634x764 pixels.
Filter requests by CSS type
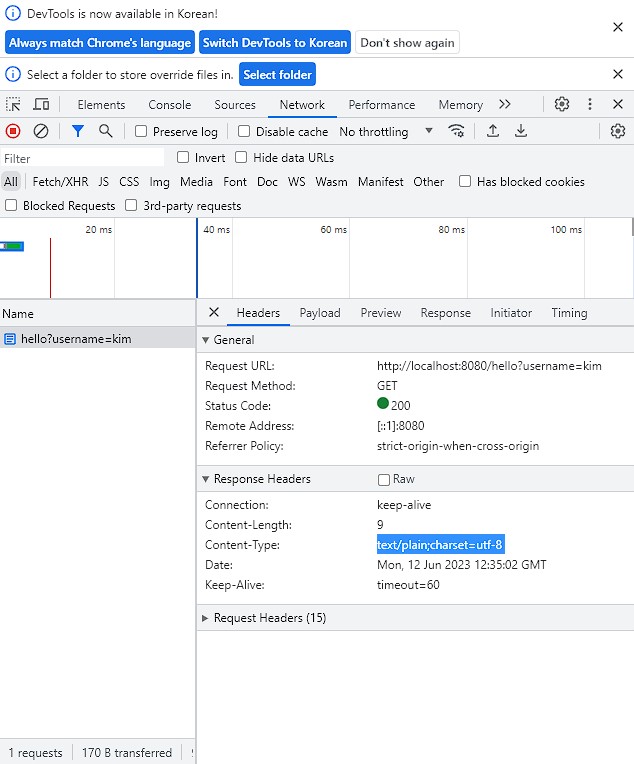coord(129,182)
